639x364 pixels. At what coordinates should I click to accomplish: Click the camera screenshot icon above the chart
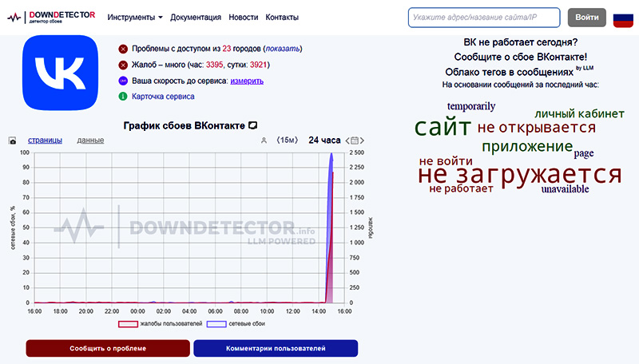13,140
